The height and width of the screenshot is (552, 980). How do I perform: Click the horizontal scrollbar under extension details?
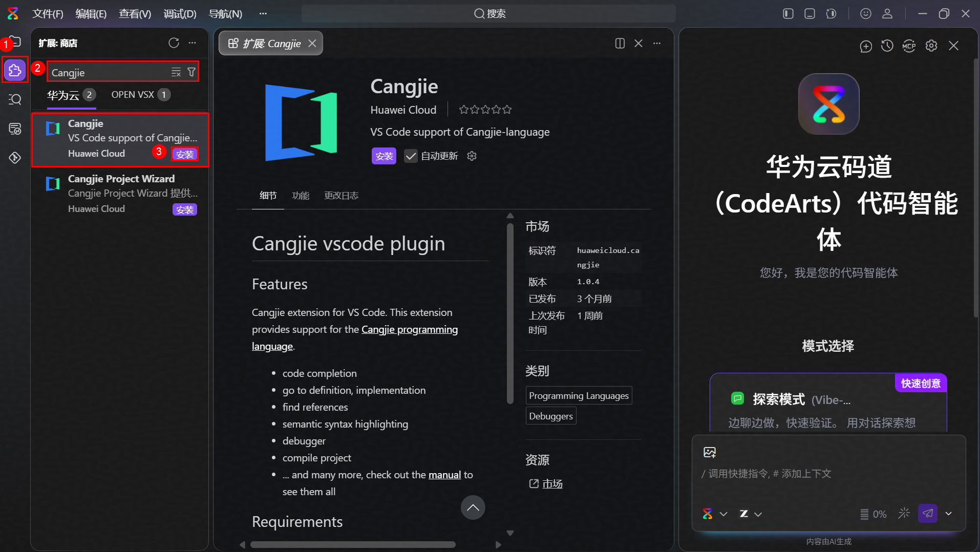pyautogui.click(x=353, y=544)
